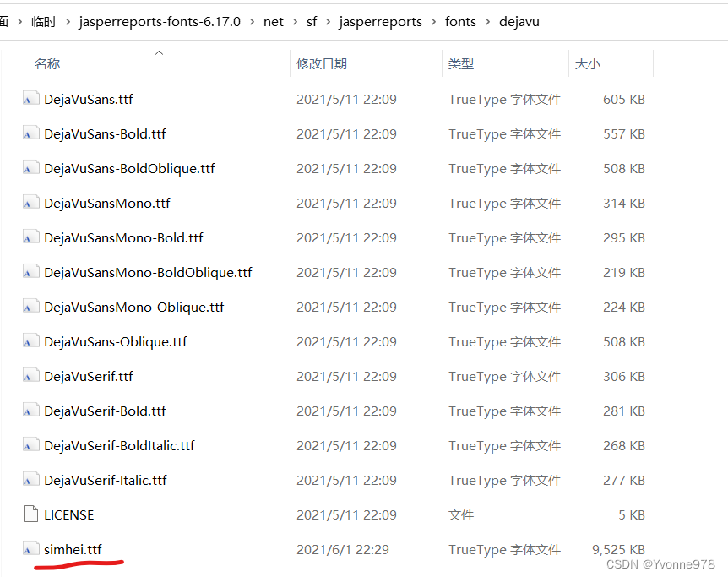Navigate to the sf breadcrumb item
Viewport: 728px width, 577px height.
click(312, 22)
